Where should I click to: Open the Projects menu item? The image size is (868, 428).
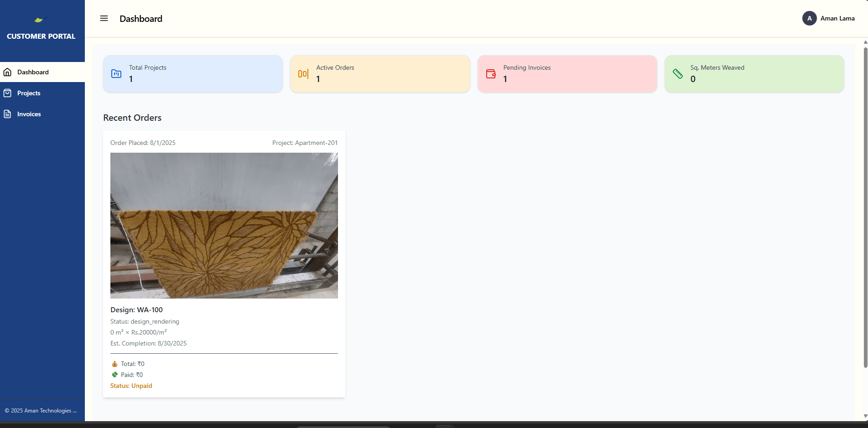(x=29, y=93)
